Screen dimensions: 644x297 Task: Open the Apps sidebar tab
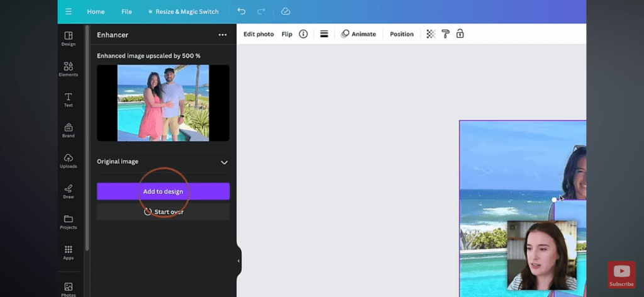[x=69, y=252]
